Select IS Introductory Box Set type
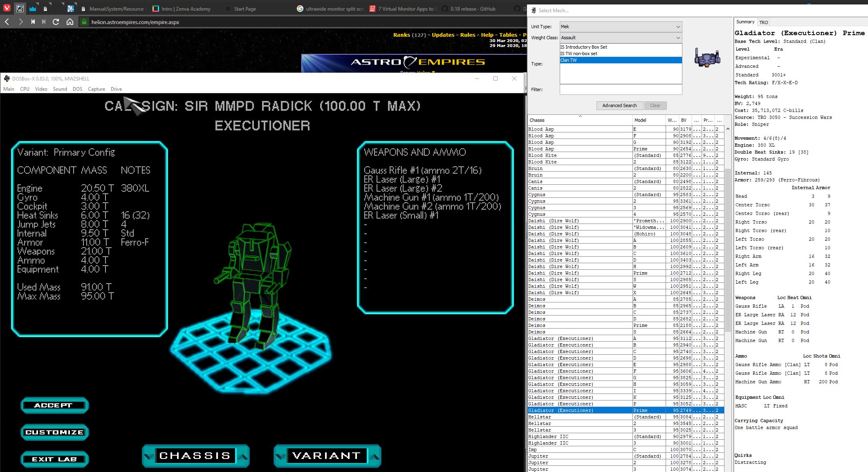The image size is (868, 472). pyautogui.click(x=583, y=47)
